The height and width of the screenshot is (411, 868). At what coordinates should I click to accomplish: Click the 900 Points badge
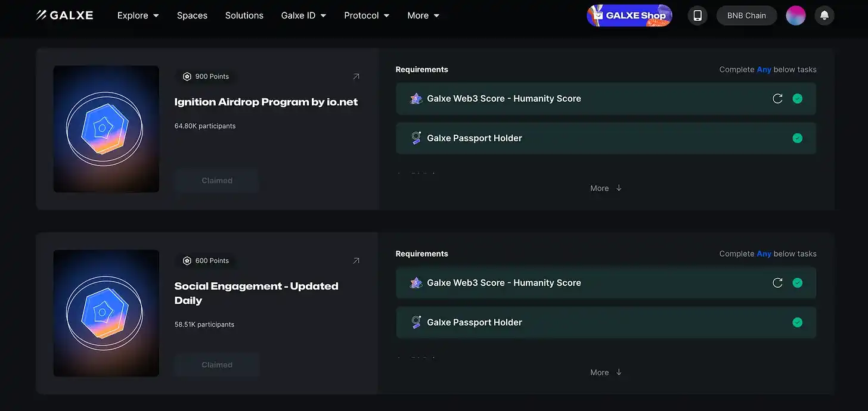(206, 76)
